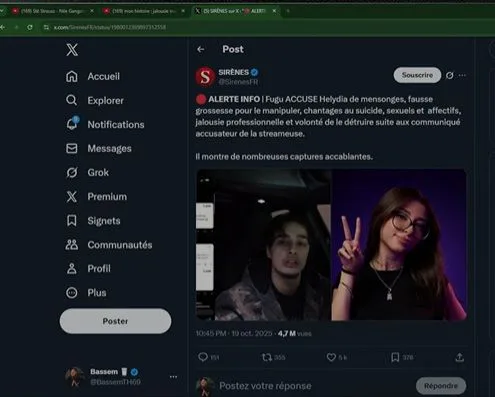
Task: Open the @SirenesFR handle link
Action: tap(238, 82)
